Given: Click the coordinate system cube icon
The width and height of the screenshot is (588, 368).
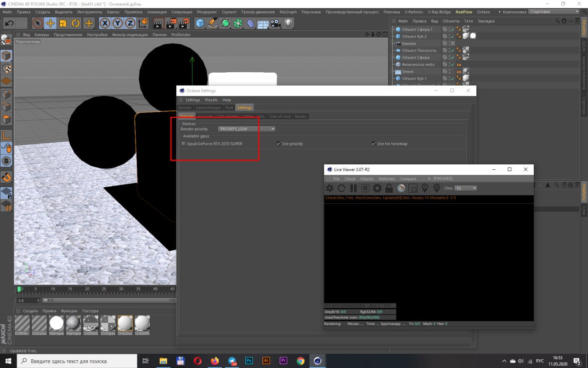Looking at the screenshot, I should (143, 23).
